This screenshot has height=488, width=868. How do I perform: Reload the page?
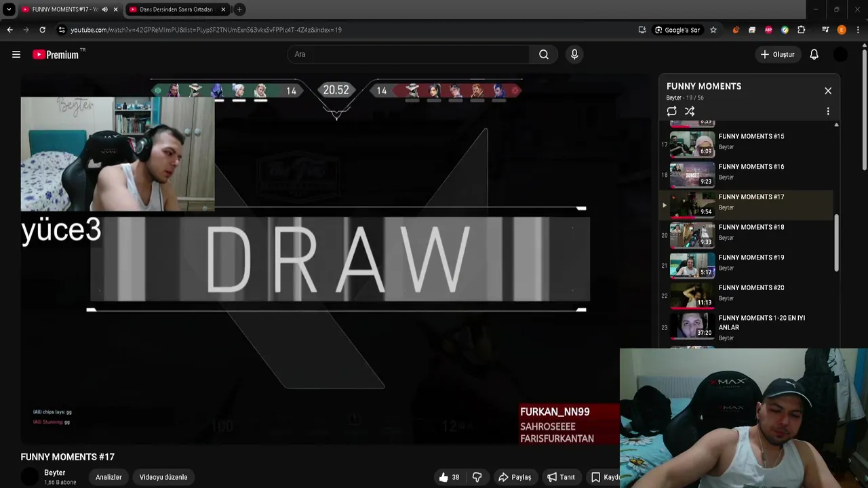point(42,30)
